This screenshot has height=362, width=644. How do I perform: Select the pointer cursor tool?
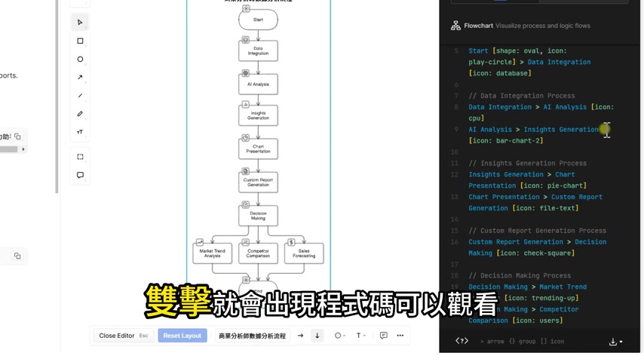click(x=80, y=22)
